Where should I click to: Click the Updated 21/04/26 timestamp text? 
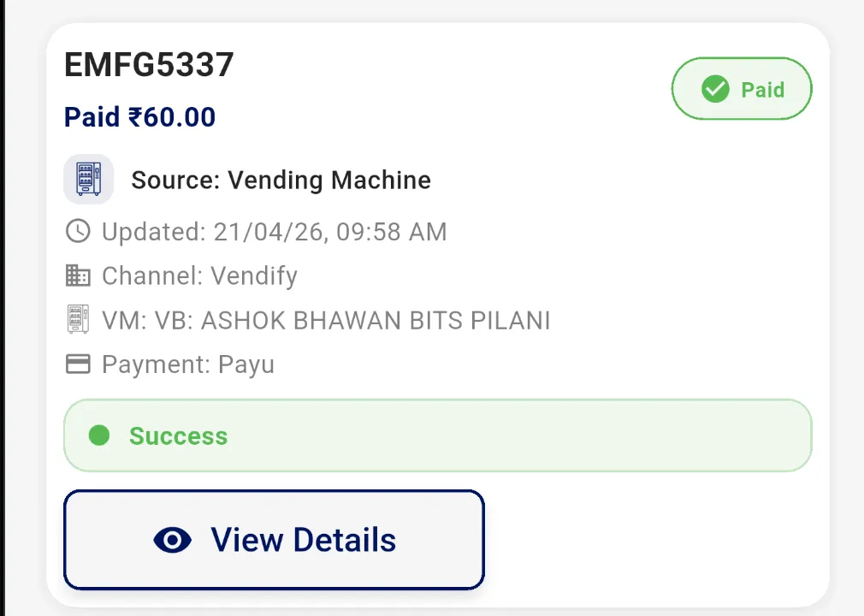tap(274, 232)
